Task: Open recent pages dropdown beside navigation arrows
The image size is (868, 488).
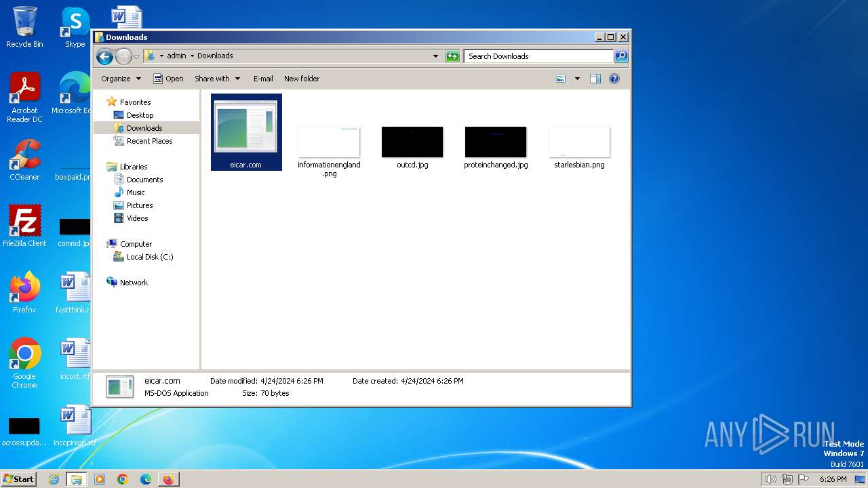Action: 136,56
